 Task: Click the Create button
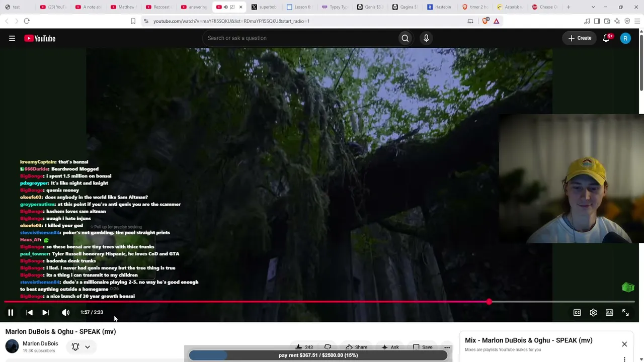coord(580,38)
